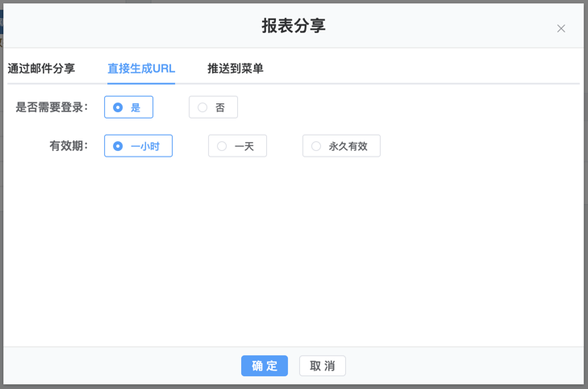Click the 有效期 field label

(x=69, y=146)
